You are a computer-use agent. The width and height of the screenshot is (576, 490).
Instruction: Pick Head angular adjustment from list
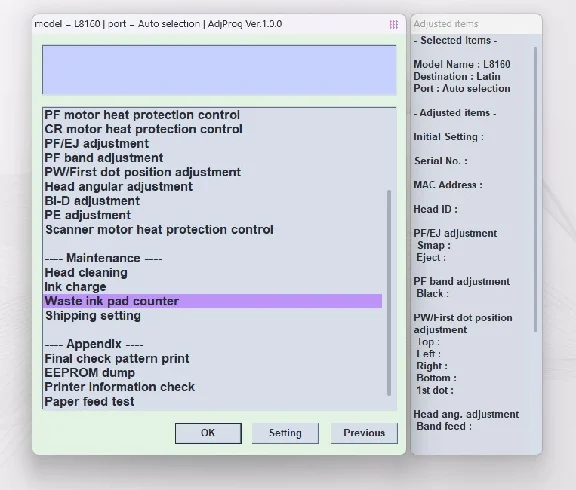click(x=118, y=187)
